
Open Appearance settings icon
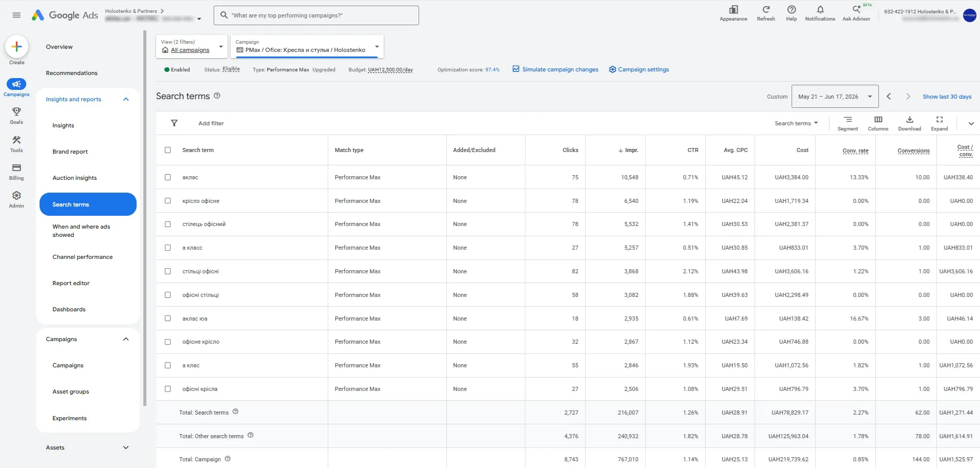click(x=733, y=10)
